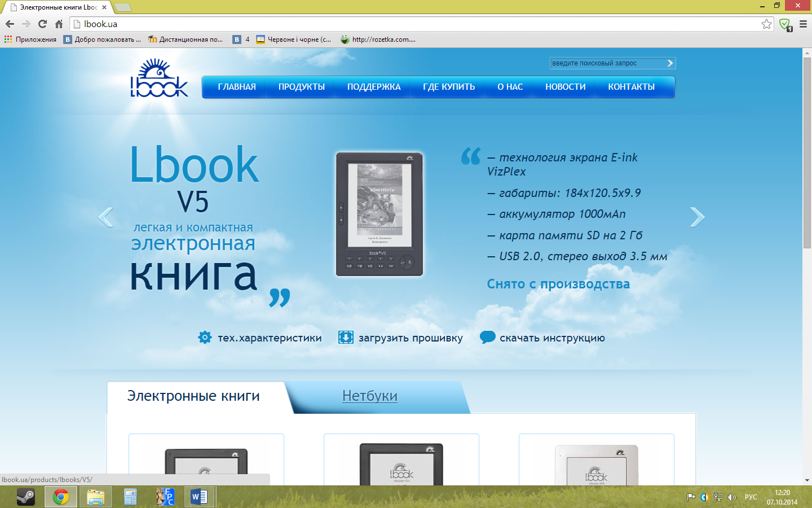Click the browser forward arrow
This screenshot has height=508, width=812.
pos(26,24)
